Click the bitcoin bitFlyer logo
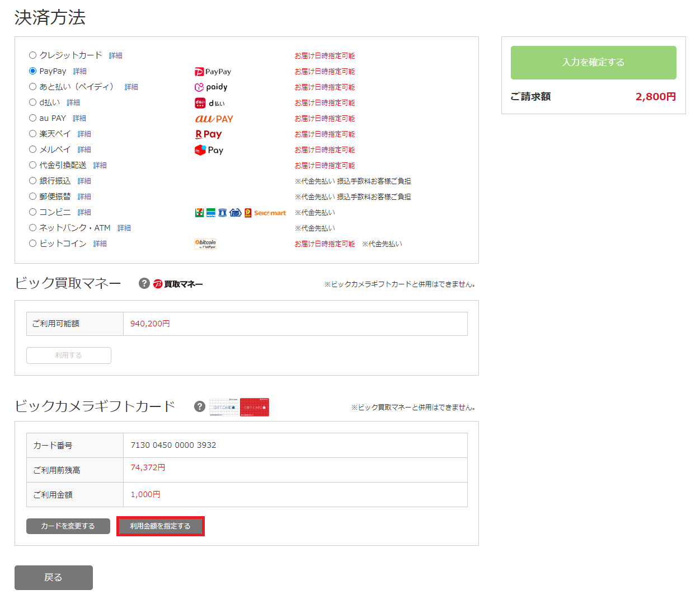The image size is (700, 599). [205, 244]
